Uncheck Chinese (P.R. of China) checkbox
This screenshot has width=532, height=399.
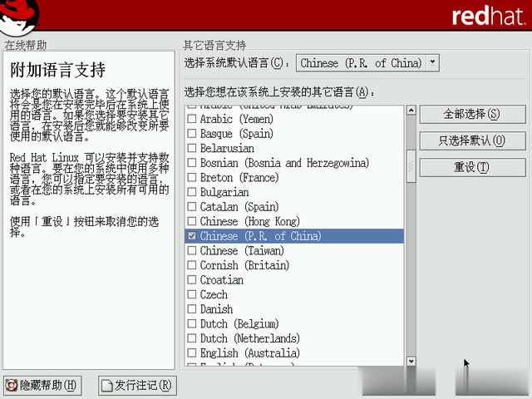(x=192, y=236)
